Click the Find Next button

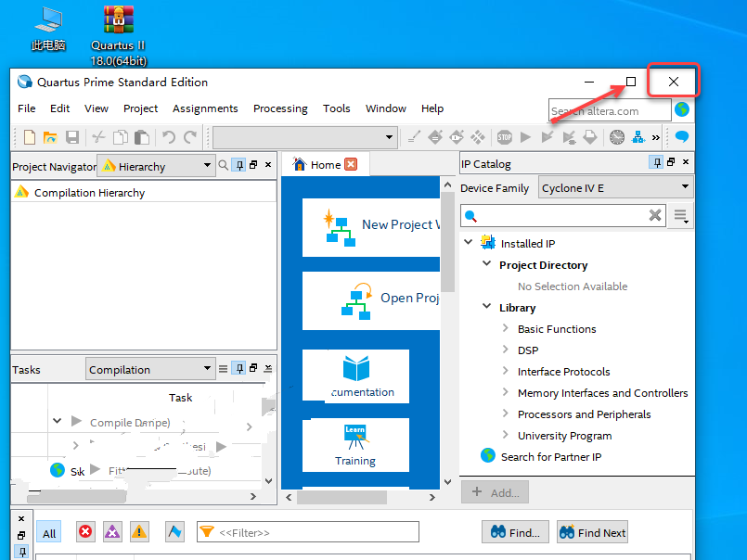(x=592, y=532)
